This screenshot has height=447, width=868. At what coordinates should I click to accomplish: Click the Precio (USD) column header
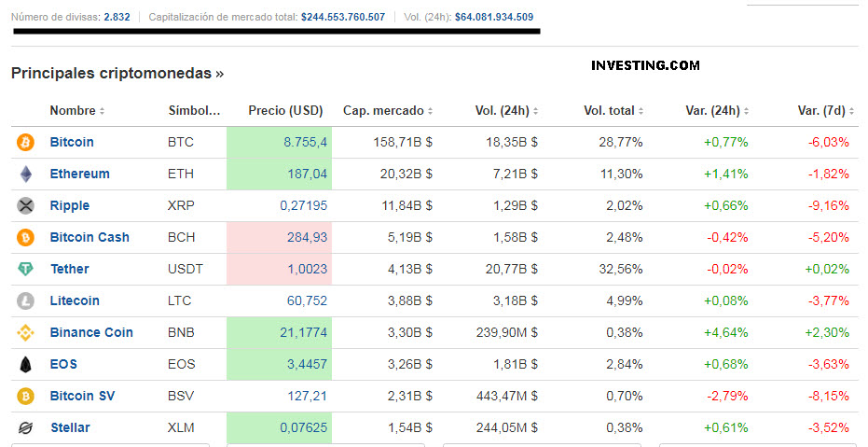click(285, 111)
